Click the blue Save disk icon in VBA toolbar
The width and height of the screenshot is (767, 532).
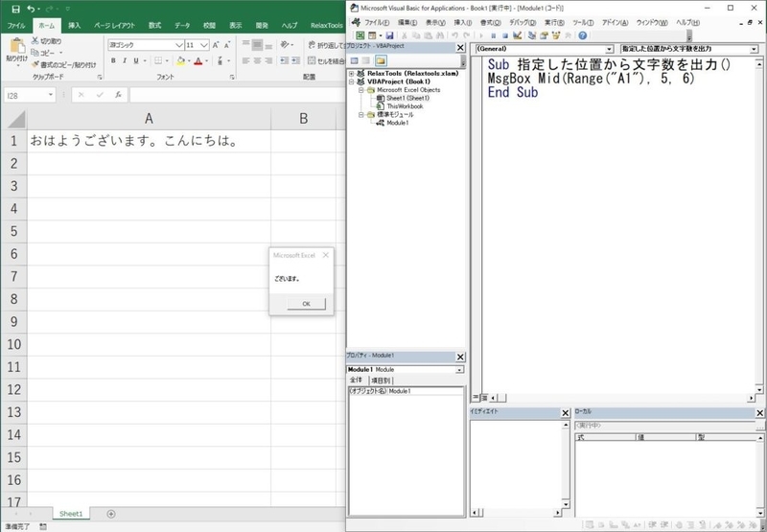click(390, 35)
